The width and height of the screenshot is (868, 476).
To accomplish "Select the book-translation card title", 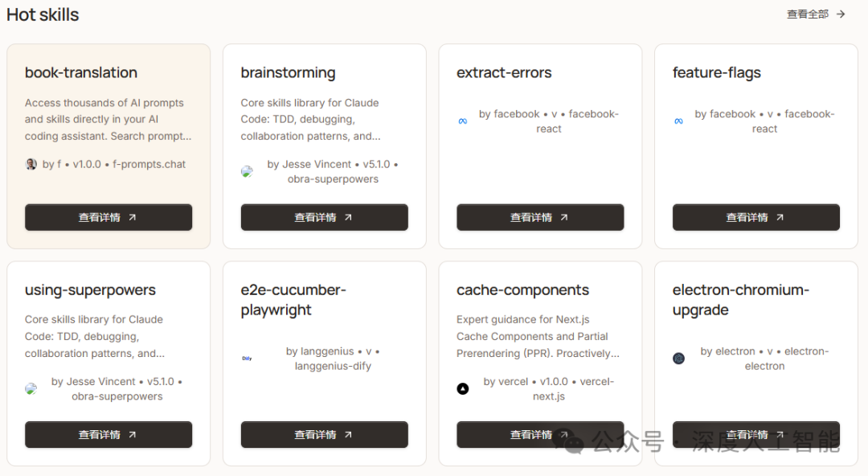I will (81, 72).
